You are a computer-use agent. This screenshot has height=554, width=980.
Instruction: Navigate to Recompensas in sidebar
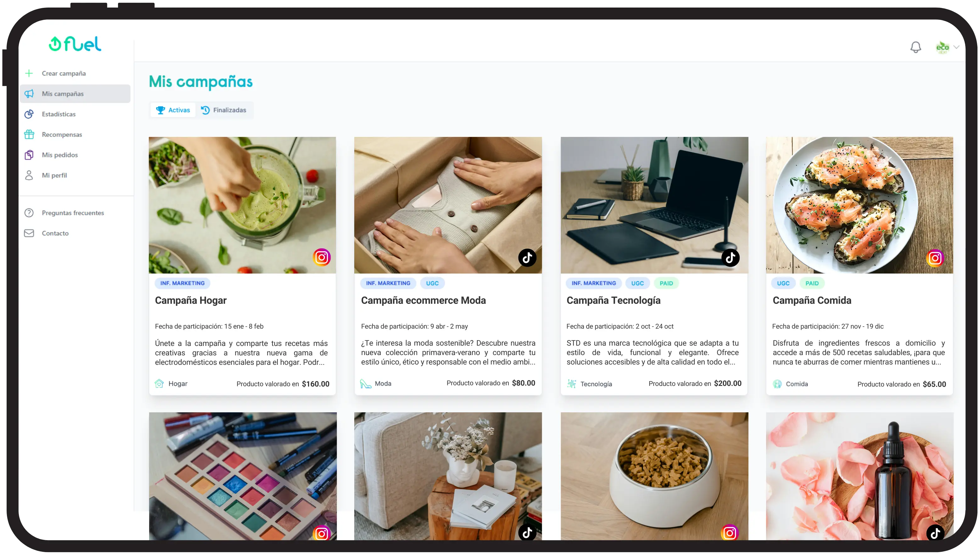pos(61,134)
